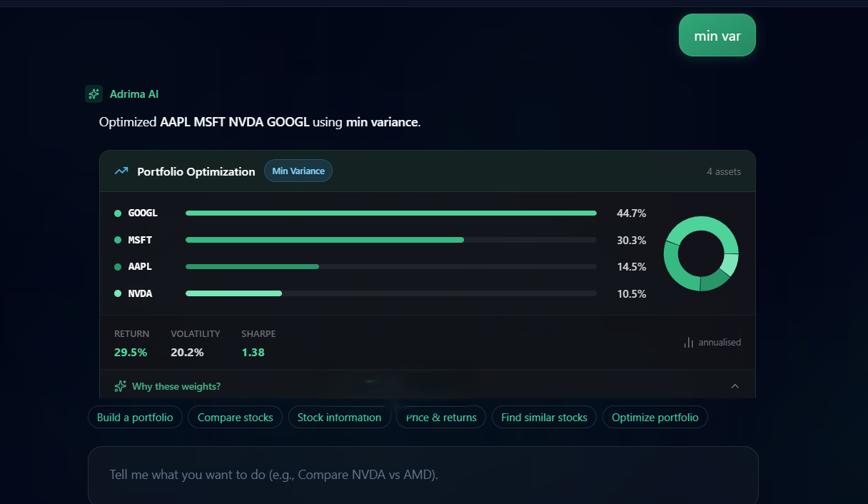Select the Price & returns chip

pos(441,417)
